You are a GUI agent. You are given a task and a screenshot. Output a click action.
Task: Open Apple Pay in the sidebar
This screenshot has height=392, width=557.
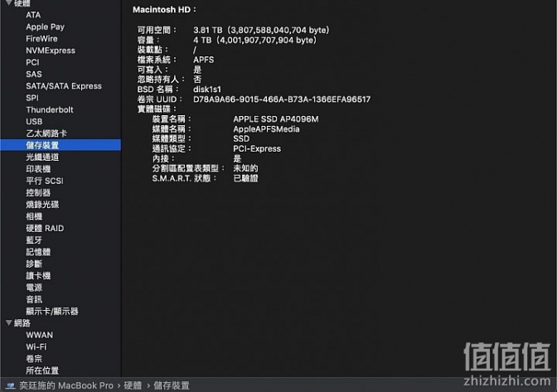click(x=45, y=27)
